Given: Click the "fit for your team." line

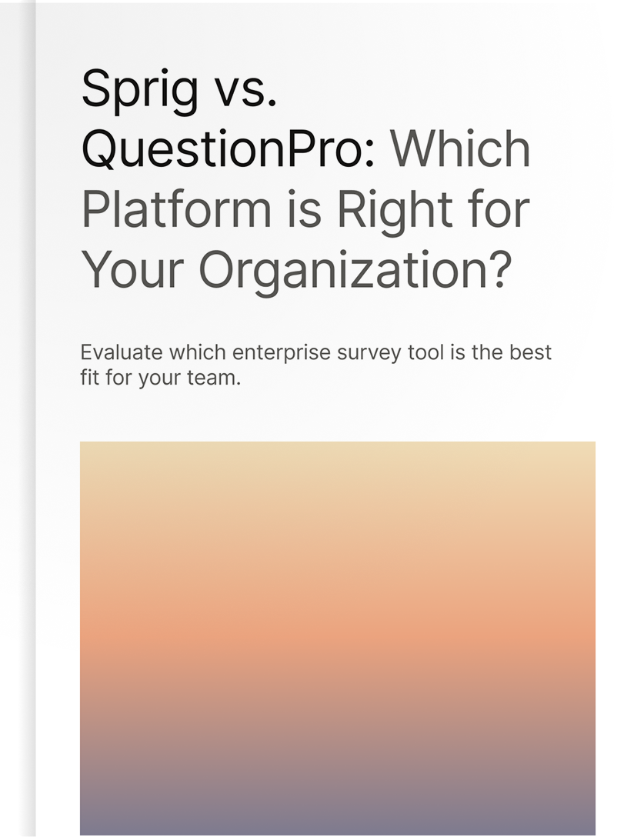Looking at the screenshot, I should (x=161, y=378).
